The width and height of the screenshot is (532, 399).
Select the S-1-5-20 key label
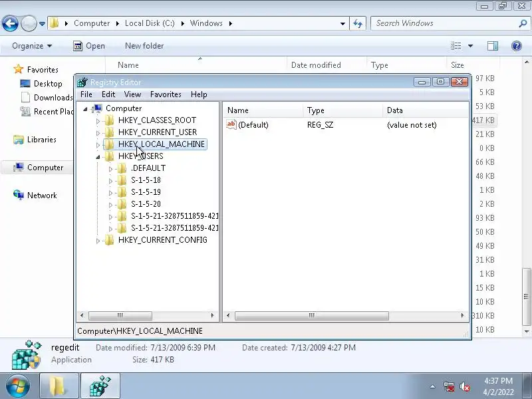pyautogui.click(x=146, y=204)
